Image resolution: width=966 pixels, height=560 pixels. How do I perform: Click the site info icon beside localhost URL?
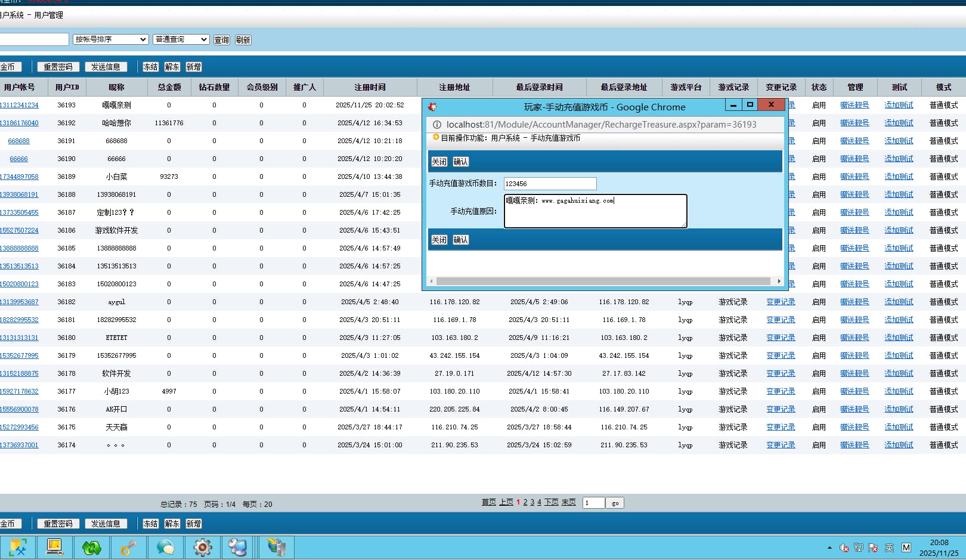(x=436, y=125)
